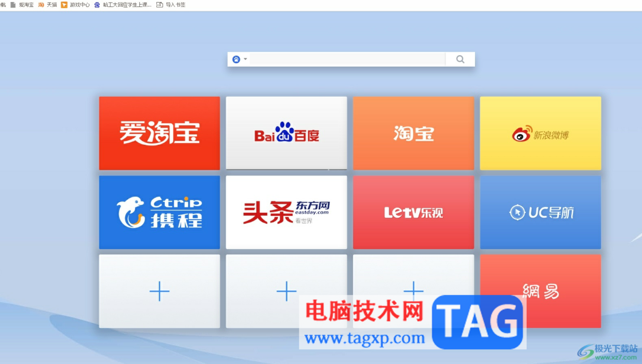Open the 爱淘宝 bookmark
642x364 pixels.
click(x=22, y=5)
